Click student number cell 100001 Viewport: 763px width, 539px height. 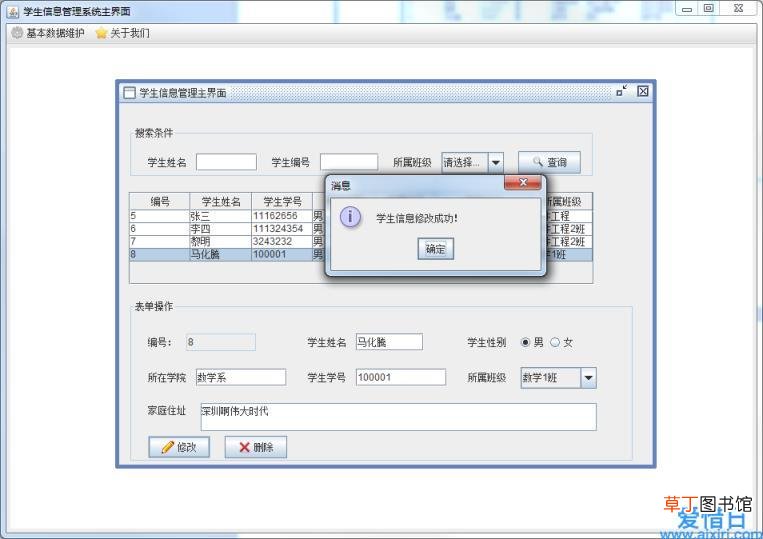[282, 254]
